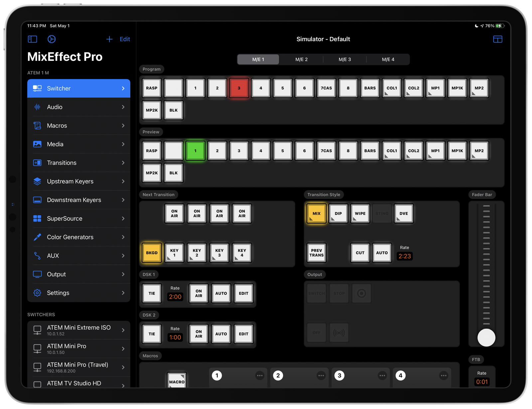Expand the Transitions row chevron
Viewport: 532px width, 409px height.
coord(123,163)
